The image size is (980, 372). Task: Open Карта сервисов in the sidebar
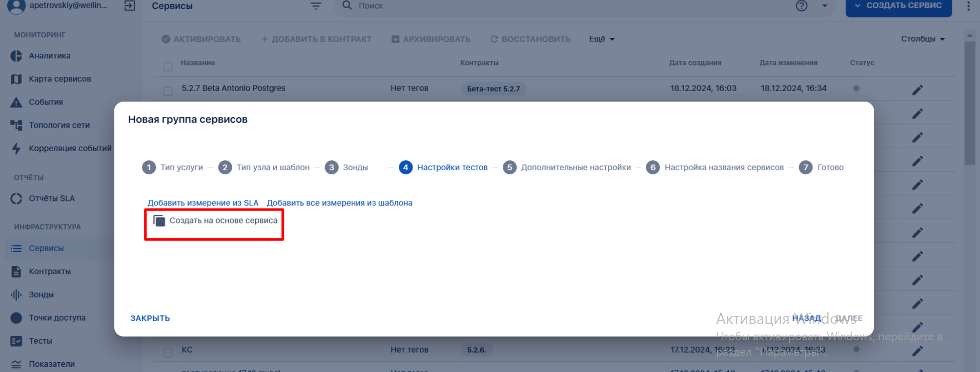(60, 79)
